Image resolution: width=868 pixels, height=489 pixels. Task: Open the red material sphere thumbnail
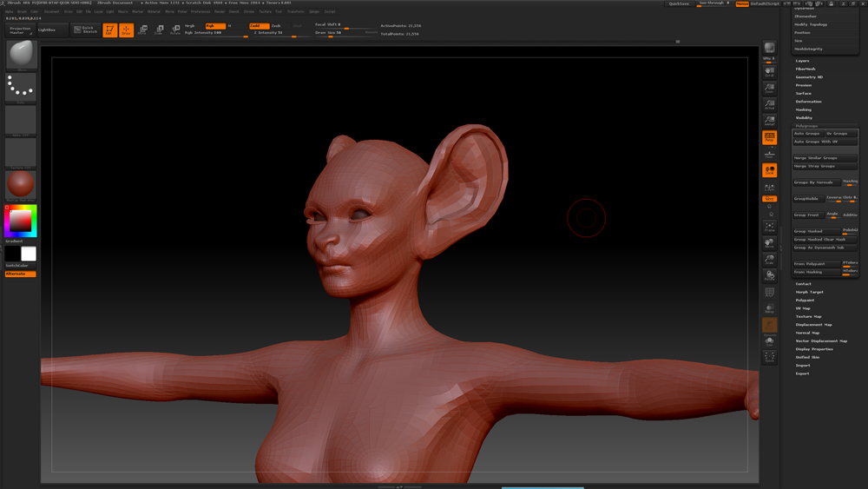[x=21, y=185]
